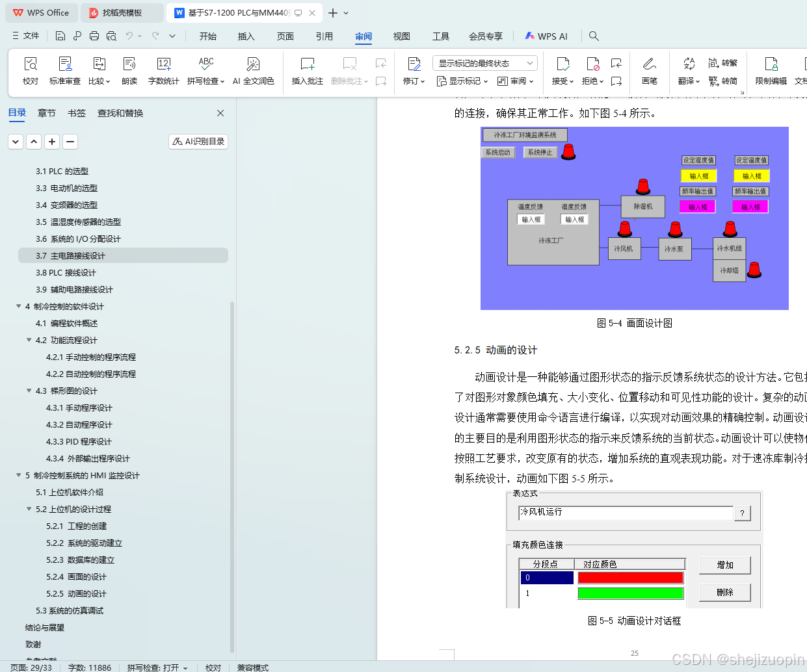Viewport: 807px width, 672px height.
Task: Collapse 4.2 功能流程设计 node
Action: [x=29, y=340]
